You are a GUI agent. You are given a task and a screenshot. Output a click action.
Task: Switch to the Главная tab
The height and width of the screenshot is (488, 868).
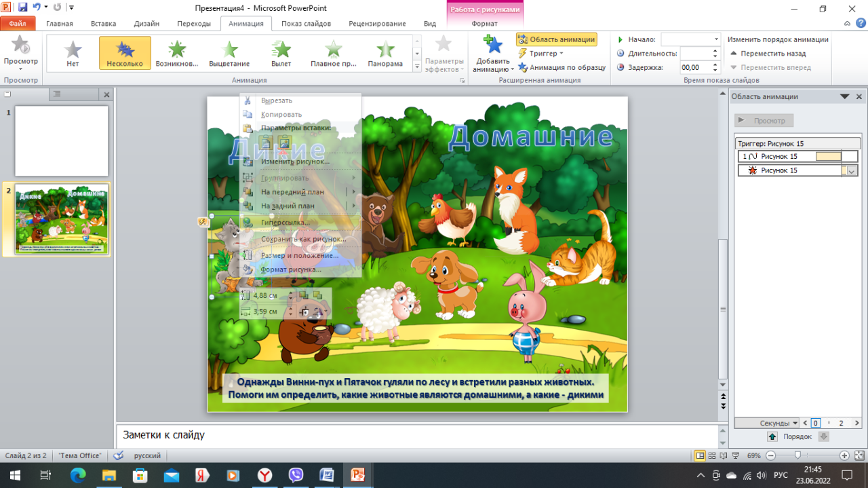[60, 23]
